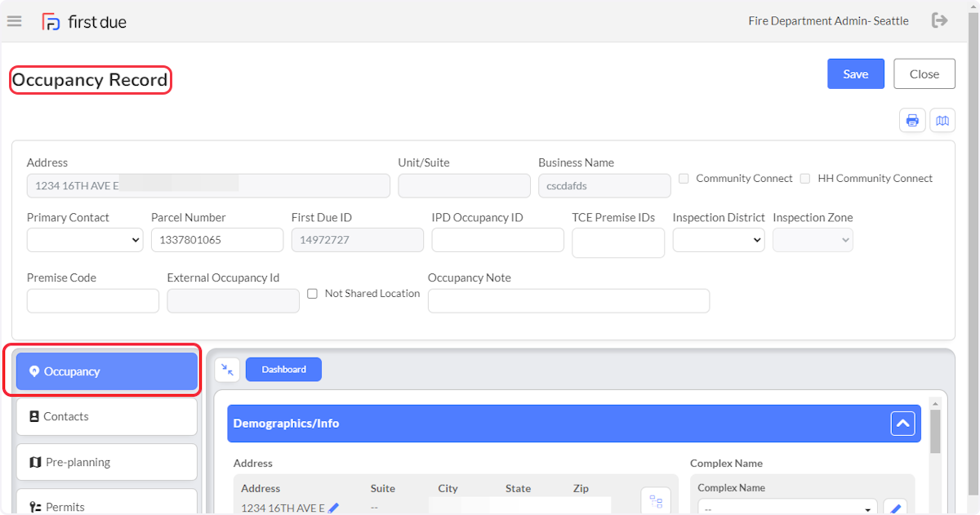Click the logout icon

(940, 20)
